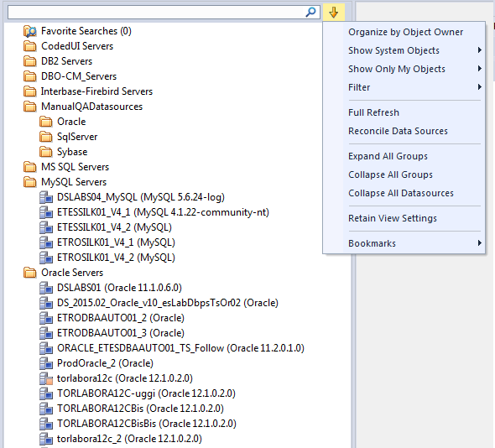Viewport: 495px width, 448px height.
Task: Click the ETESSILK01_V4_2 datasource icon
Action: [46, 227]
